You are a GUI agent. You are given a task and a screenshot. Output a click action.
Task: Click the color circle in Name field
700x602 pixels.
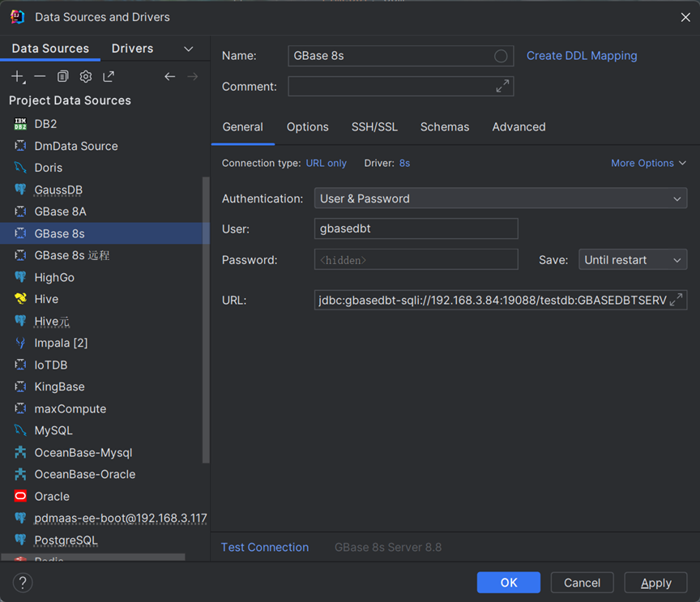pyautogui.click(x=501, y=56)
